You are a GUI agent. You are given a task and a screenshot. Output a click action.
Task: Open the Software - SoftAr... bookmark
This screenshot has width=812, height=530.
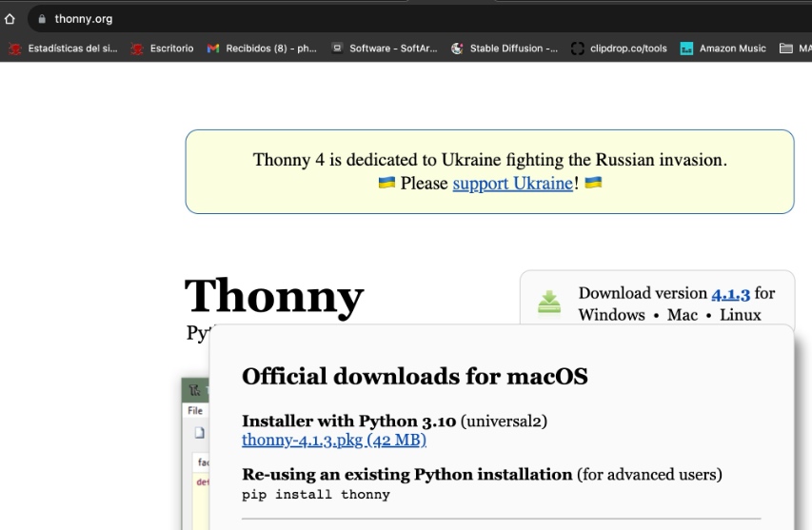(x=385, y=49)
